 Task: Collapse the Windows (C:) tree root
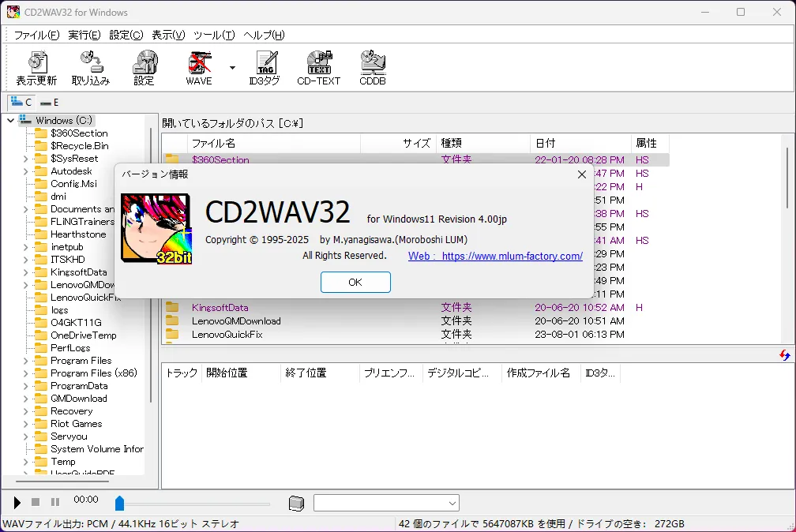(11, 120)
